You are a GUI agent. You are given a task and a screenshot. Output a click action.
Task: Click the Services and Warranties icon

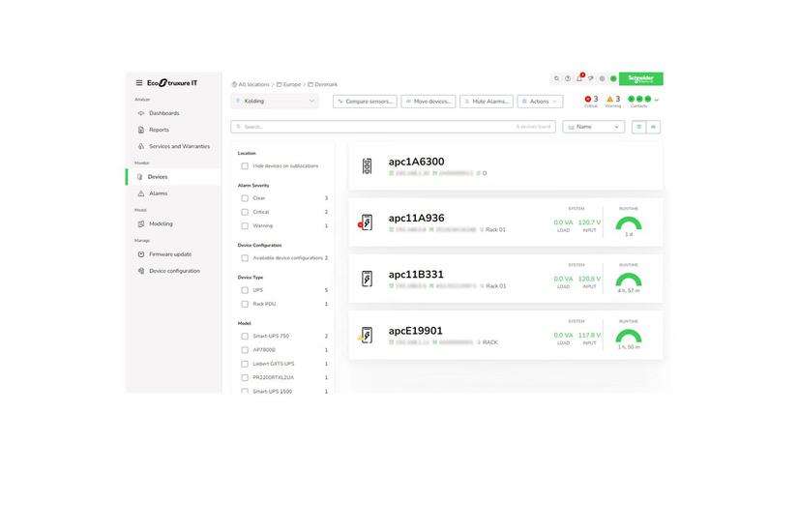pyautogui.click(x=141, y=146)
